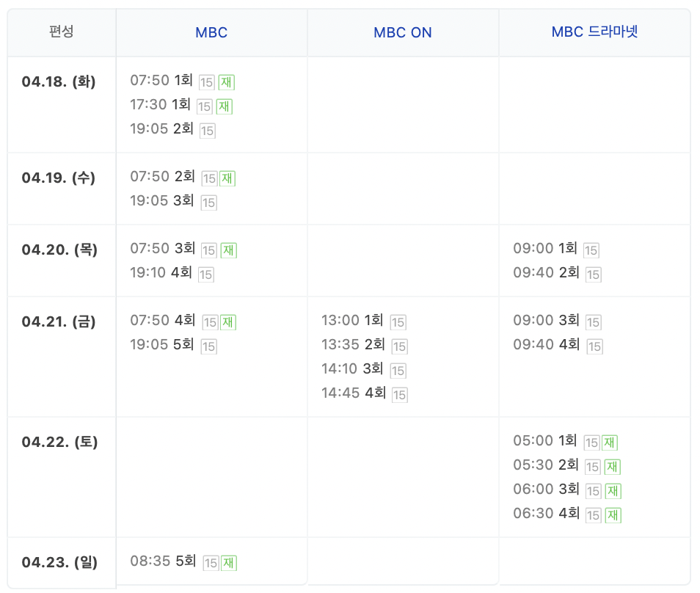Click the 13:00 1회 MBC ON entry
The height and width of the screenshot is (593, 700).
click(x=352, y=320)
